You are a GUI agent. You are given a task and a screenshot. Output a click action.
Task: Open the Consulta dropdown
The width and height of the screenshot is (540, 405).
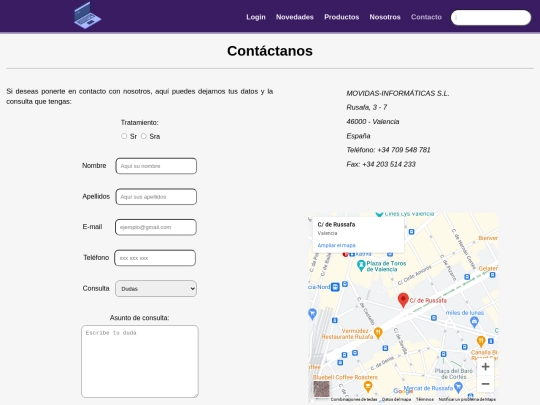(156, 289)
